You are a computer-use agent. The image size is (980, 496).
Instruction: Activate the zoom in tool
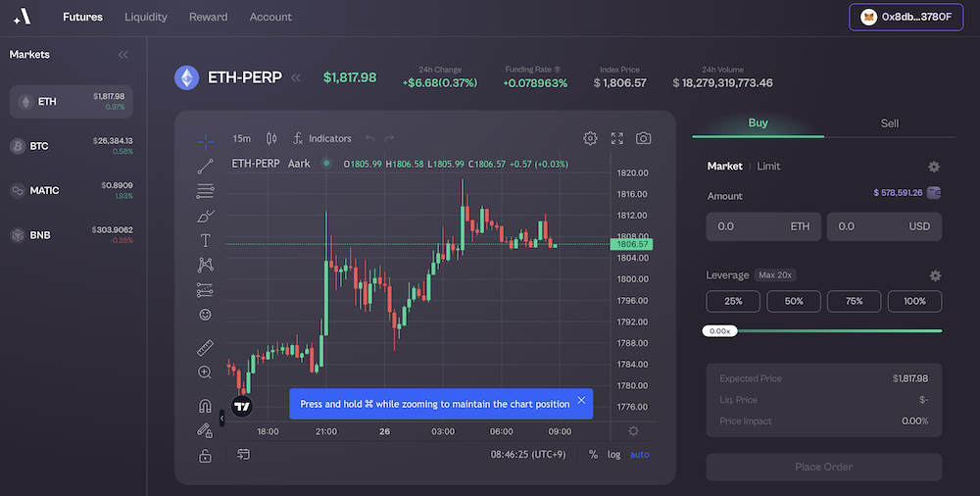pyautogui.click(x=205, y=372)
